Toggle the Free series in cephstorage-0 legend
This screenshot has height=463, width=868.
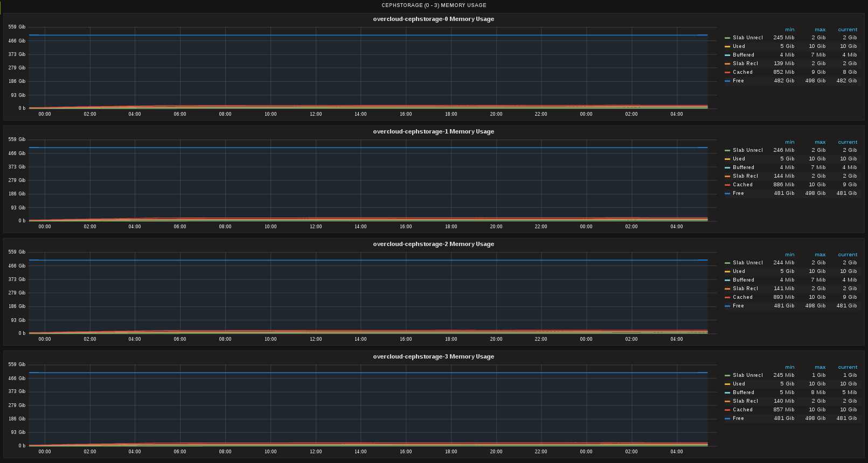tap(738, 81)
